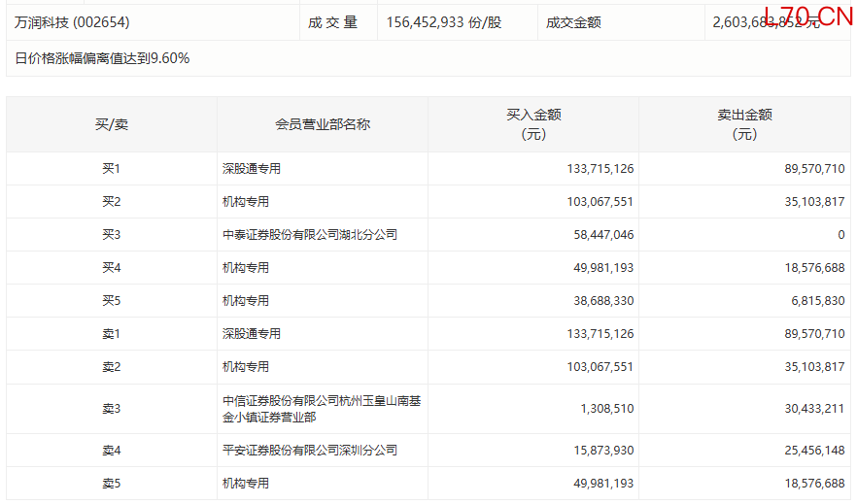Click the 买/卖 column header
This screenshot has height=504, width=857.
[111, 124]
